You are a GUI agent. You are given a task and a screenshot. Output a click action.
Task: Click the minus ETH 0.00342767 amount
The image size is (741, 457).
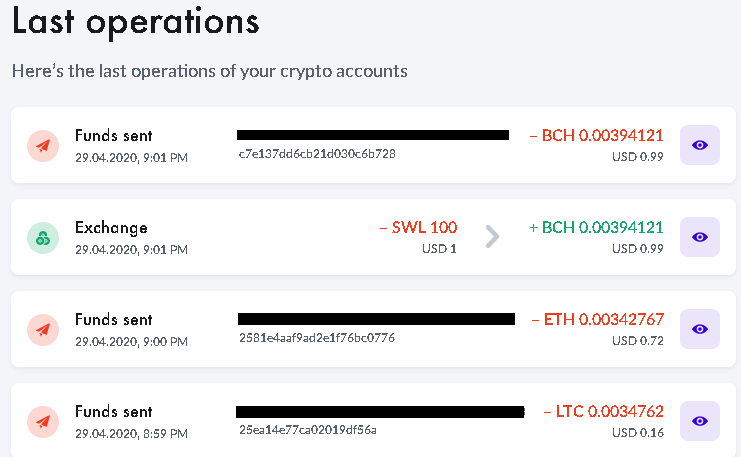coord(598,319)
